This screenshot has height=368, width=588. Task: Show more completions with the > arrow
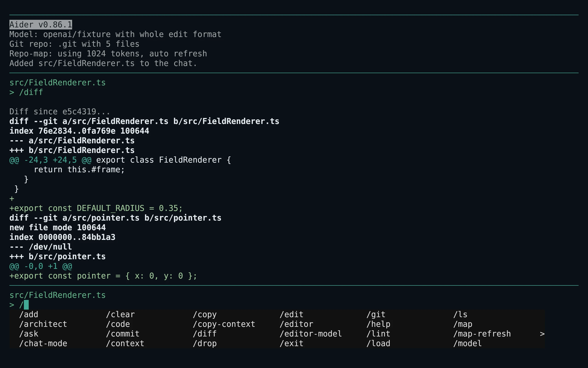(x=542, y=334)
